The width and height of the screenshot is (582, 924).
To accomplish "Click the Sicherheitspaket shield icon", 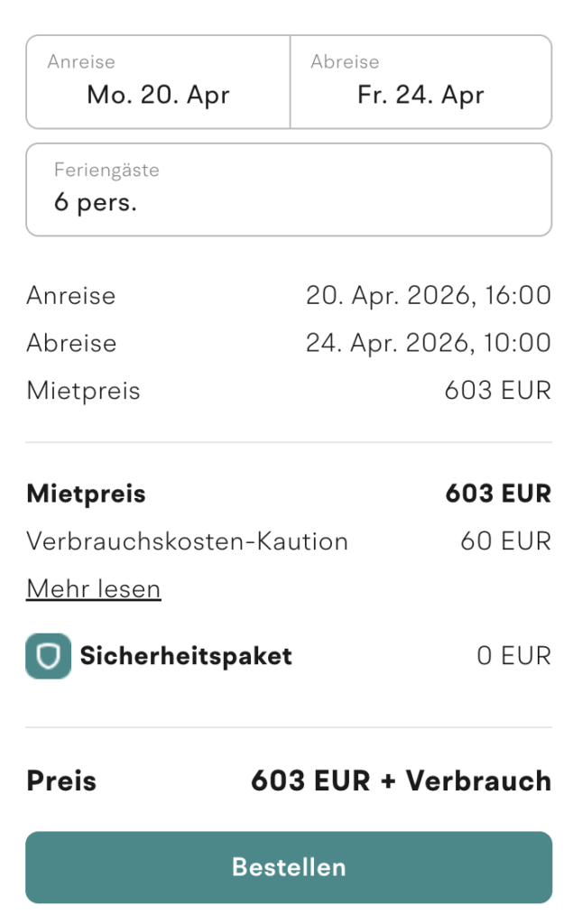I will tap(48, 656).
